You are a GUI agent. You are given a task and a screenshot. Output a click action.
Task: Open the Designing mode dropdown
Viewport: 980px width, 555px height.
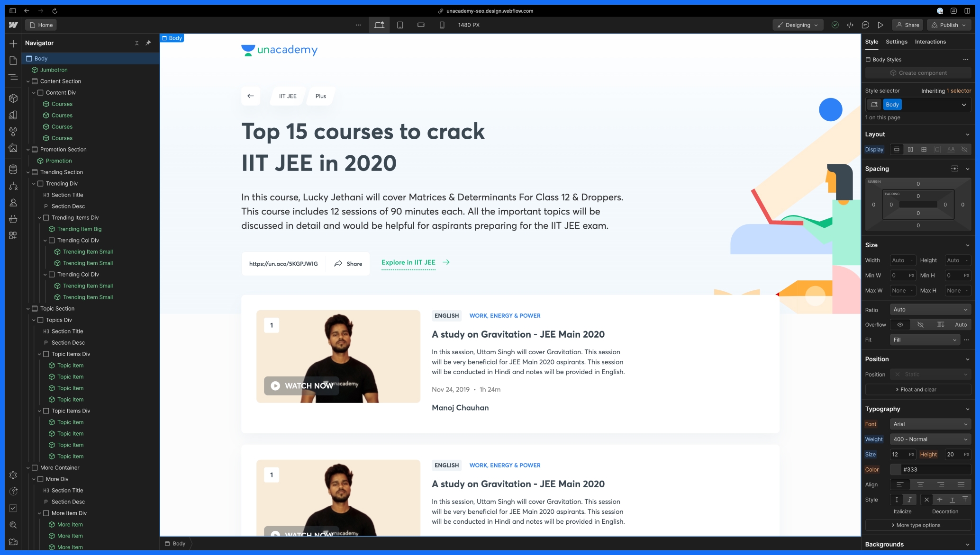tap(798, 25)
